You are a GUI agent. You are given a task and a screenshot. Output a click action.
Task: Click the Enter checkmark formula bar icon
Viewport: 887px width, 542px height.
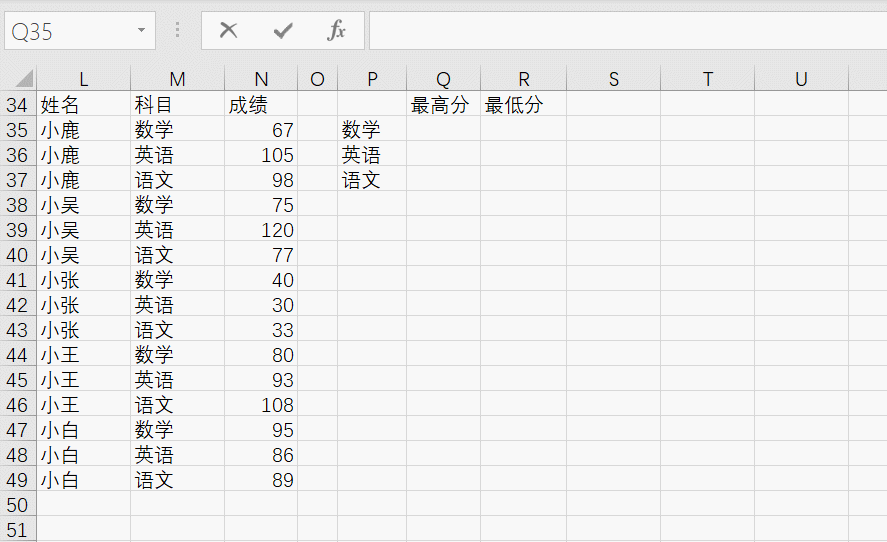[283, 31]
